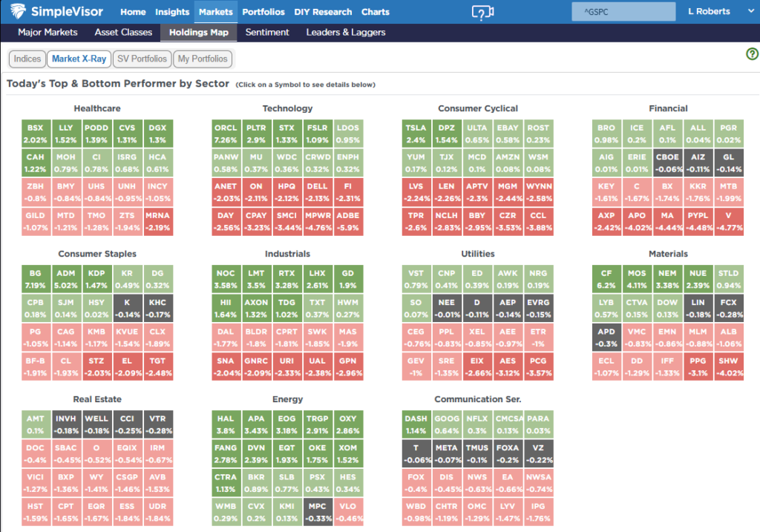Click the ^GSPC symbol search field
This screenshot has height=532, width=760.
click(x=623, y=12)
